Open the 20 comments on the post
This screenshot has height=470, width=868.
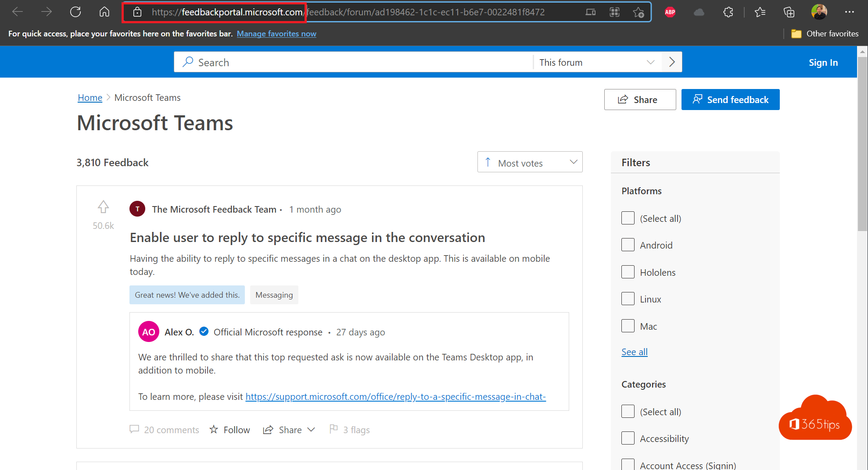pos(165,430)
